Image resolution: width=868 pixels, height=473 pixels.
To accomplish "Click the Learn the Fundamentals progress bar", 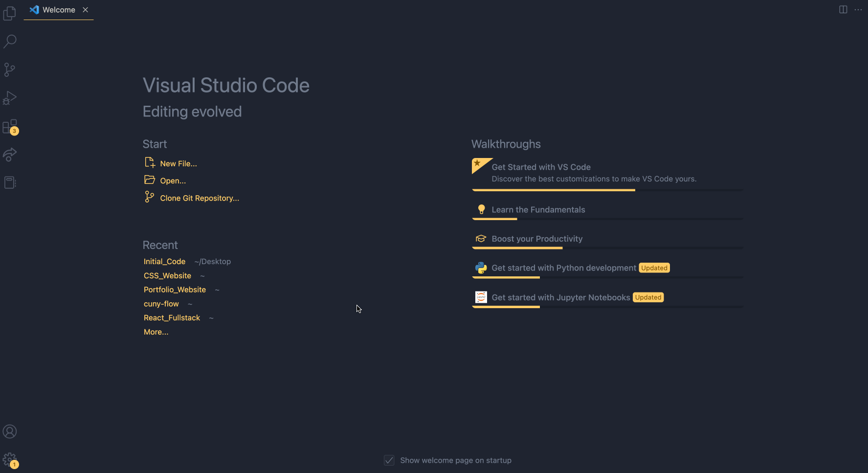I will [x=607, y=219].
